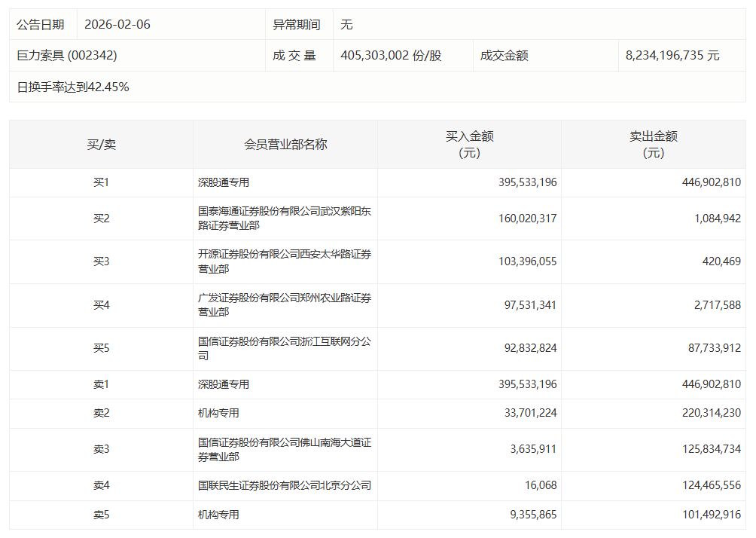Click the turnover amount 8,234,196,735 元
This screenshot has width=756, height=538.
click(x=672, y=56)
